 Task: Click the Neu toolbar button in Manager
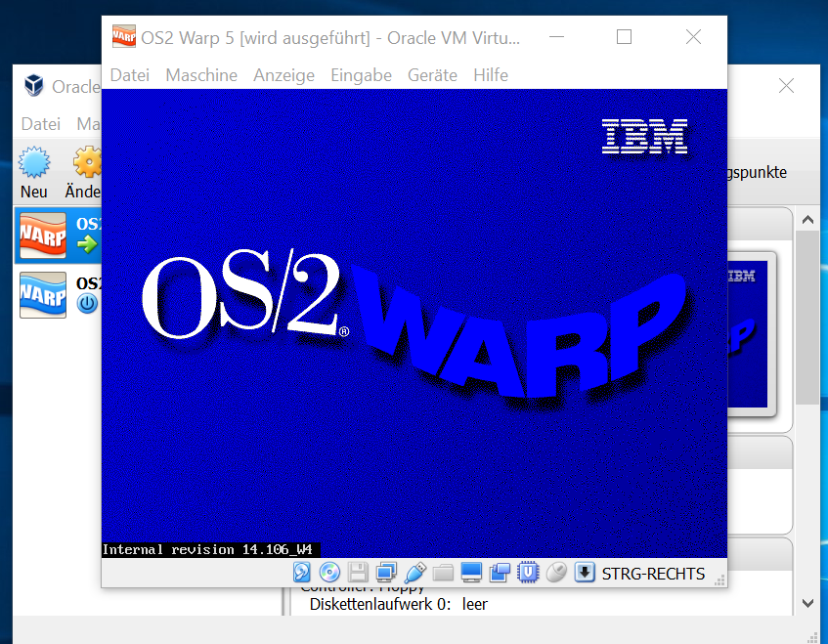coord(34,172)
